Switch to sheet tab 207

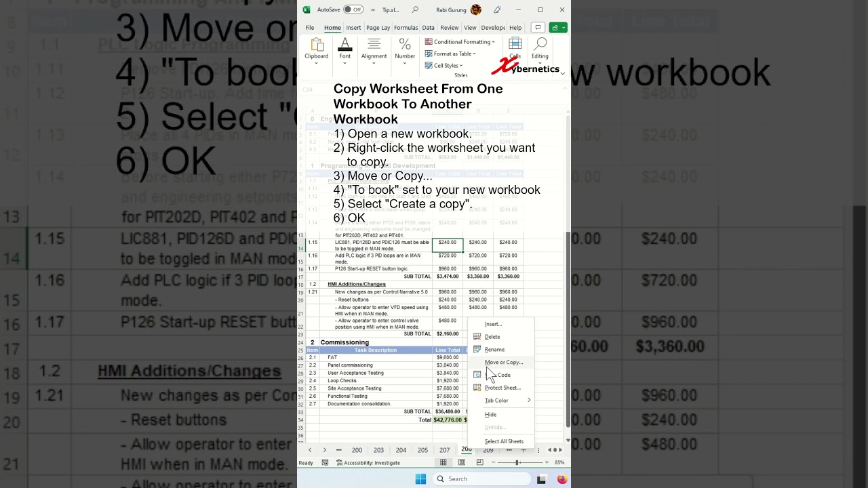click(444, 450)
